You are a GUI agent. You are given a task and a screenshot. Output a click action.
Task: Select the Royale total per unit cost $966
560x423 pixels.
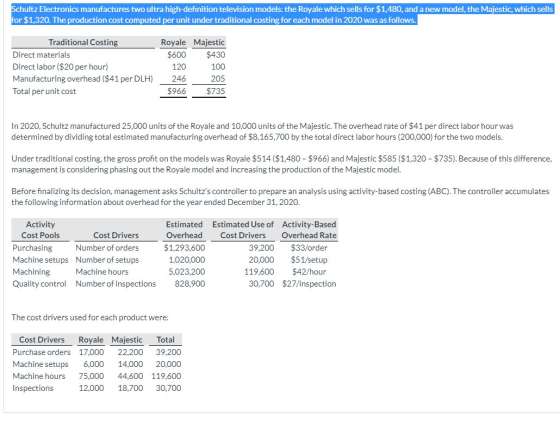point(177,91)
